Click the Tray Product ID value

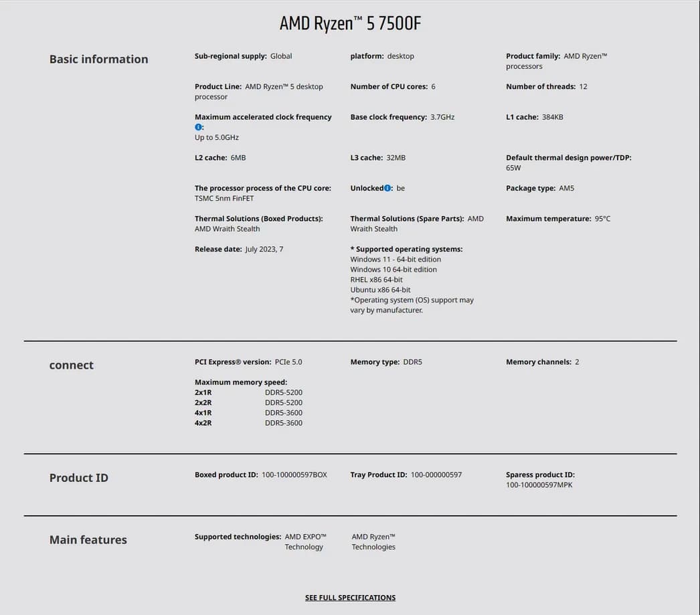coord(436,475)
